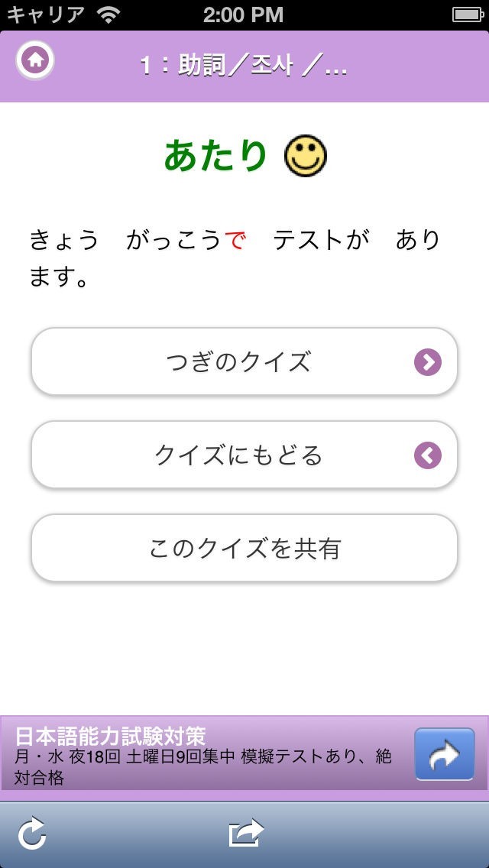Go to next quiz with つぎのクイズ
This screenshot has height=868, width=489.
click(x=238, y=362)
